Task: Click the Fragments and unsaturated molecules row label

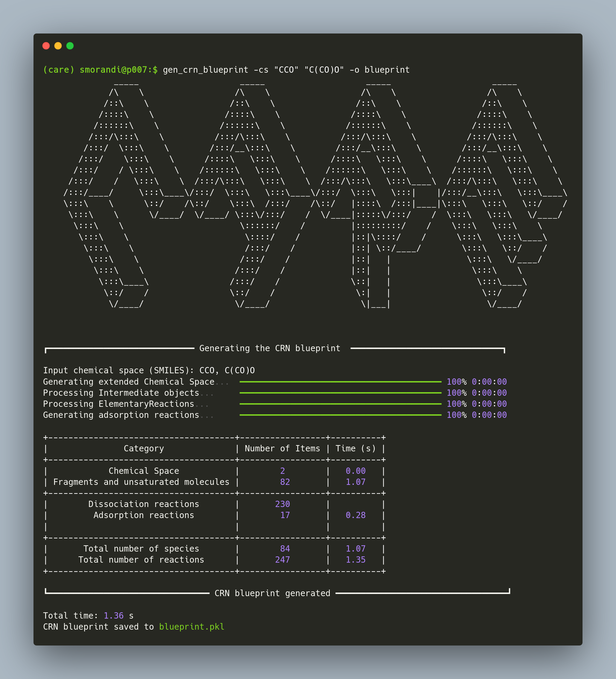Action: click(x=141, y=482)
